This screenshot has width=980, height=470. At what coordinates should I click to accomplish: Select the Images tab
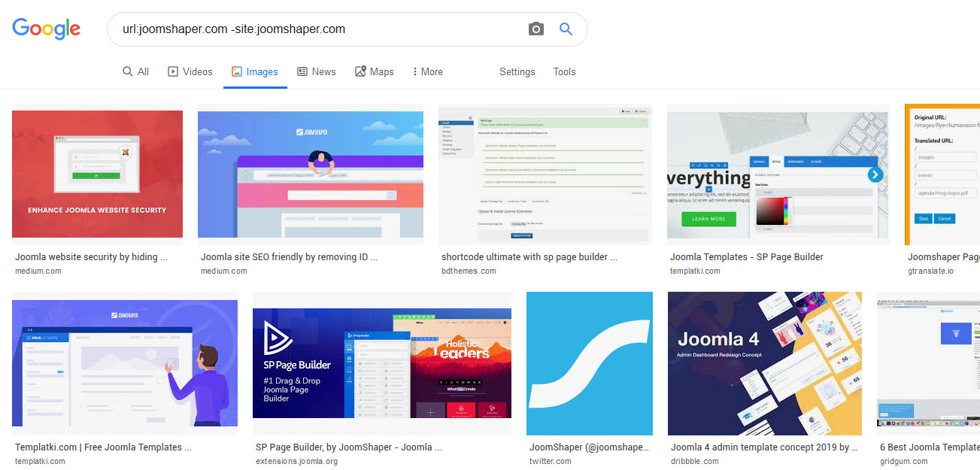click(x=255, y=71)
